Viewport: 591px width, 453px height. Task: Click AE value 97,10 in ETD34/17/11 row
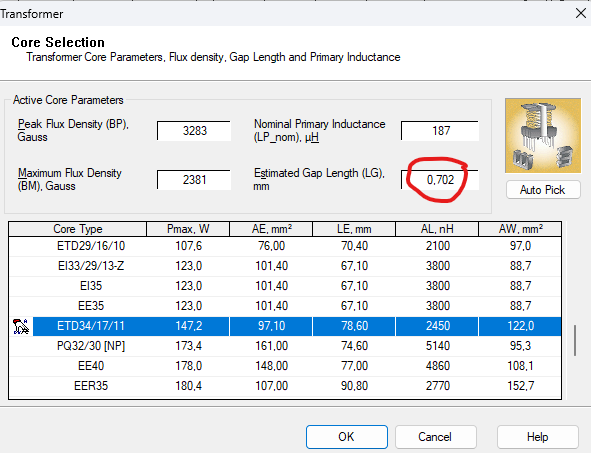271,326
